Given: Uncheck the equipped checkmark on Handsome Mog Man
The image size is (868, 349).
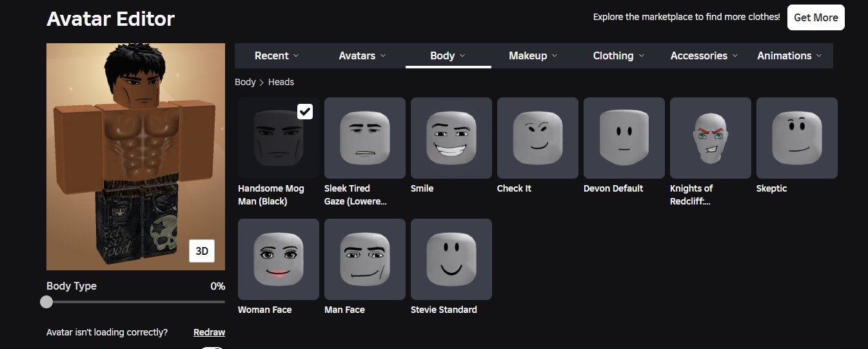Looking at the screenshot, I should coord(305,112).
